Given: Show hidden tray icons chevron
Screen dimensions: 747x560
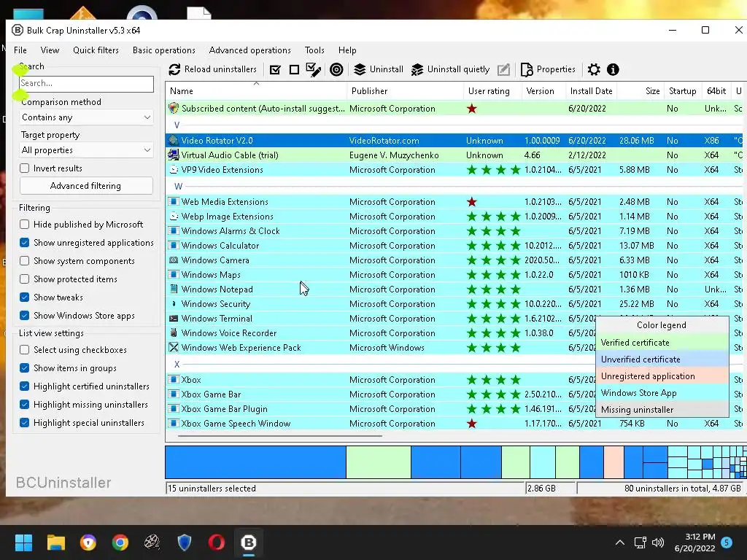Looking at the screenshot, I should pos(620,542).
